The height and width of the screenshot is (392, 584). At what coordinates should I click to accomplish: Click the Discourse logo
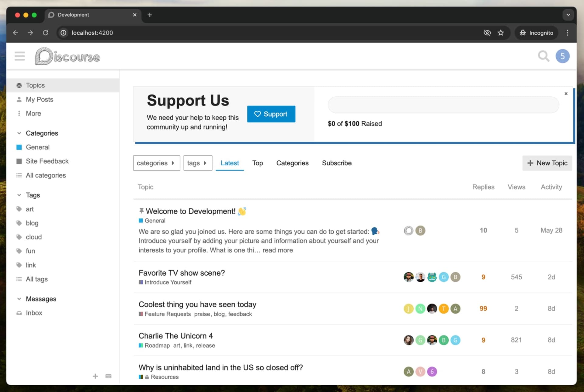click(x=68, y=57)
